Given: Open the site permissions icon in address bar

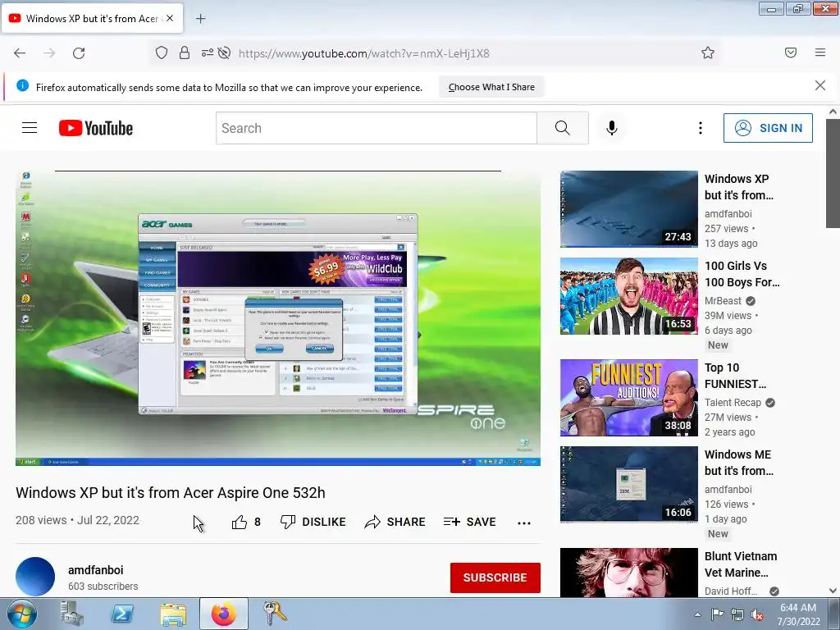Looking at the screenshot, I should click(x=208, y=52).
